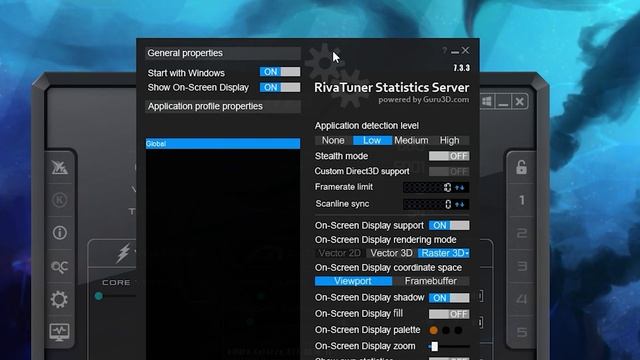The image size is (640, 360).
Task: Set application detection level to None
Action: pyautogui.click(x=333, y=140)
